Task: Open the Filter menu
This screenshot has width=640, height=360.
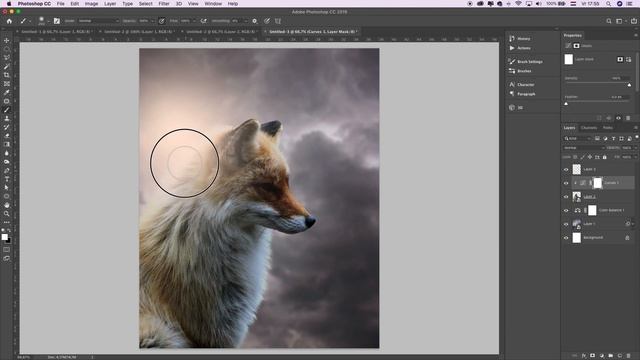Action: click(x=164, y=4)
